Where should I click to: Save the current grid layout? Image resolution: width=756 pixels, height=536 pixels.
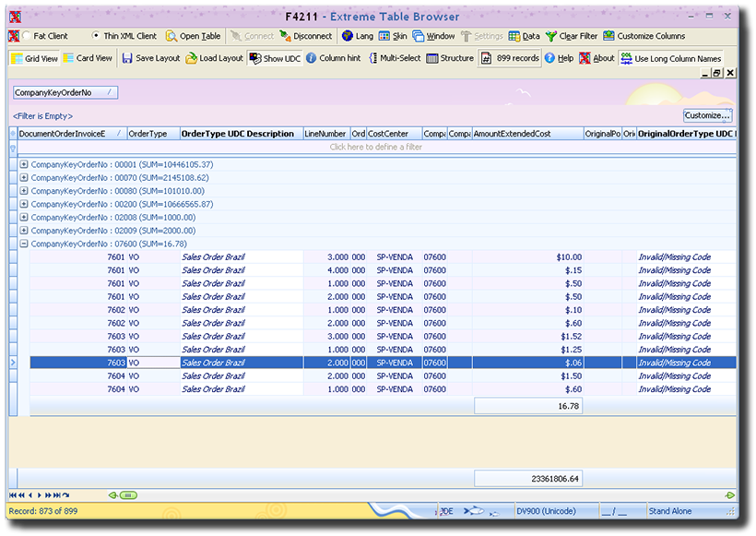(151, 58)
